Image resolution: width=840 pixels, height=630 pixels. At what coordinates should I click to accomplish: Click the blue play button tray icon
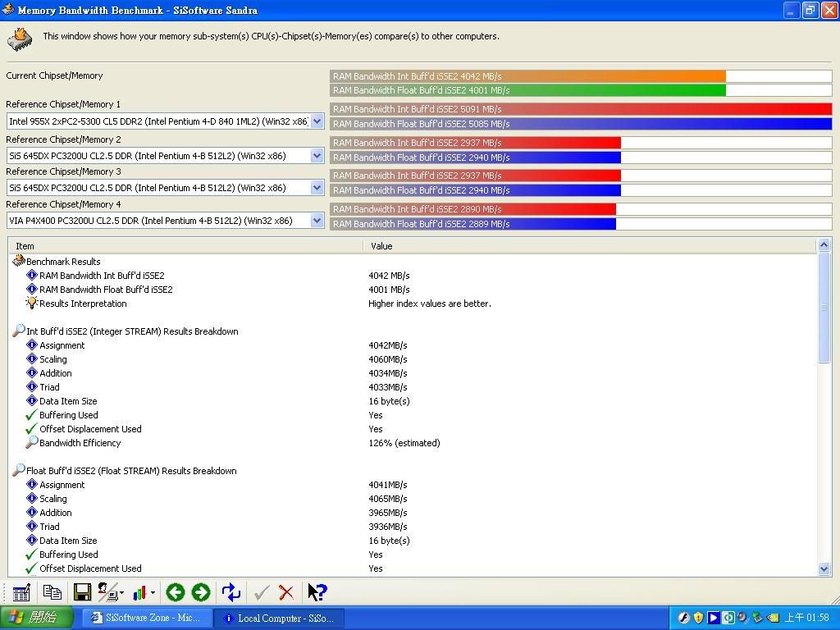713,618
